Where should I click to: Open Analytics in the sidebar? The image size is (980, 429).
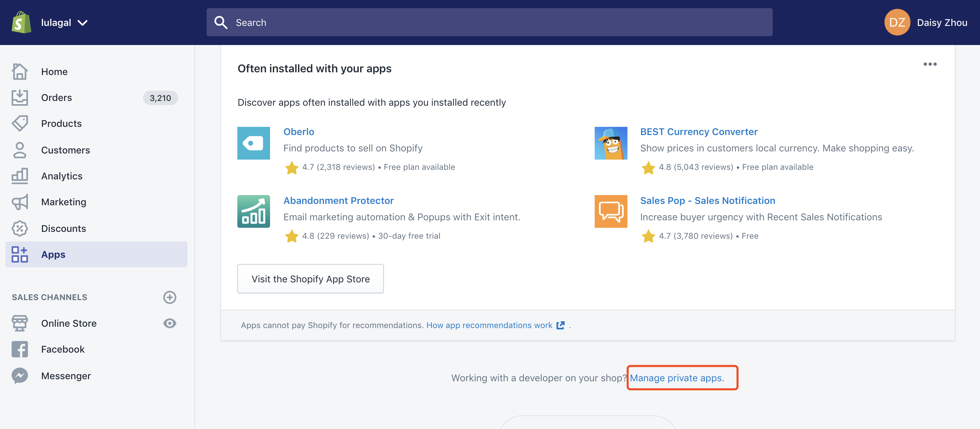point(62,176)
